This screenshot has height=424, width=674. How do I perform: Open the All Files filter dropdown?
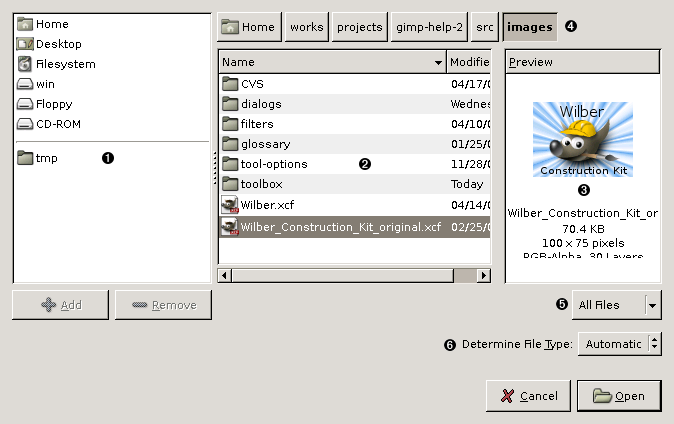[616, 305]
